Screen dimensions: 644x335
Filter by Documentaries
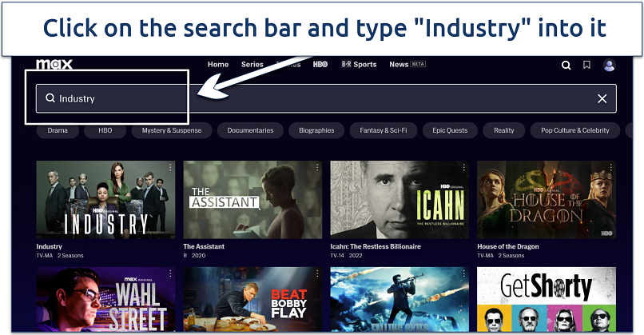tap(251, 130)
